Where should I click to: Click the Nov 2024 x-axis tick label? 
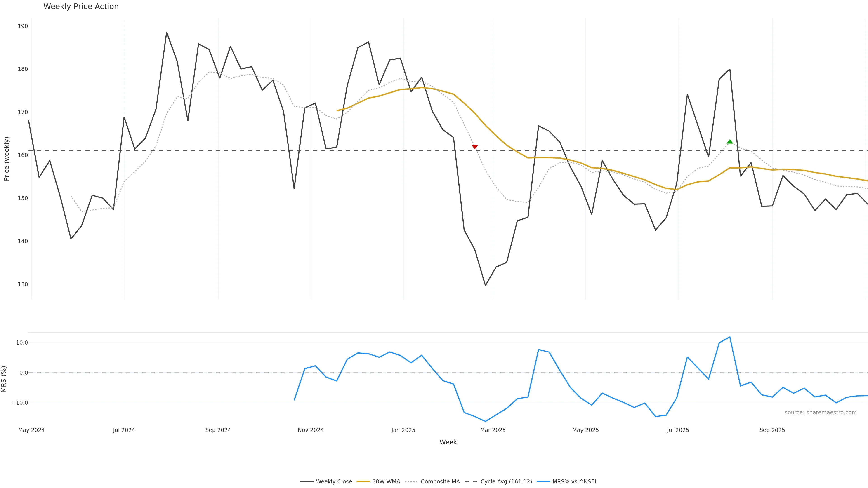[x=311, y=430]
